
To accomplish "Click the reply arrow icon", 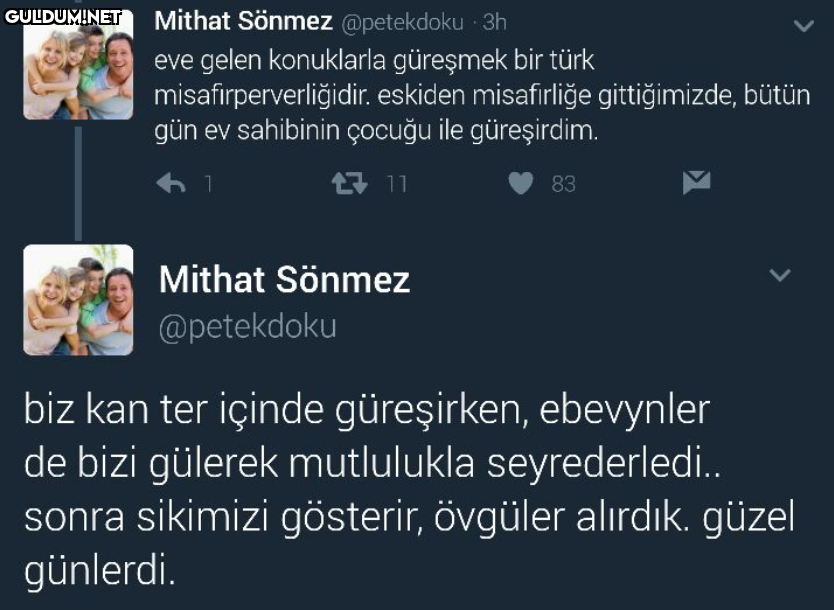I will click(x=171, y=184).
